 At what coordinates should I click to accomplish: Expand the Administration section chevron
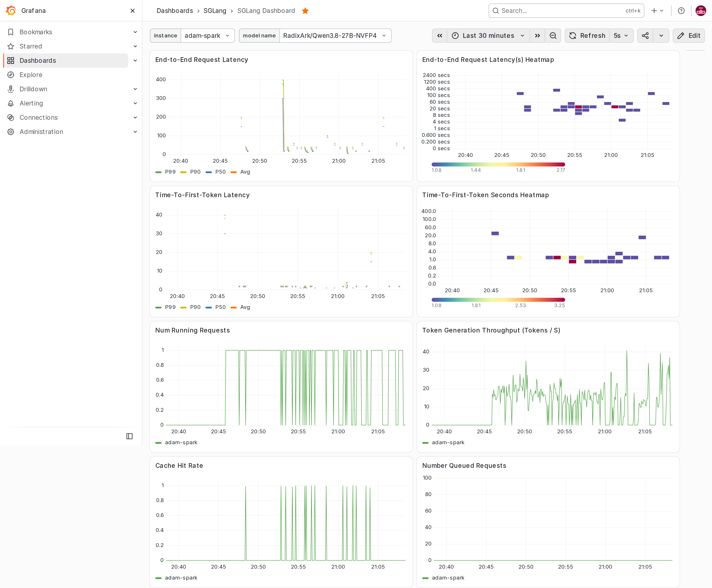(135, 131)
